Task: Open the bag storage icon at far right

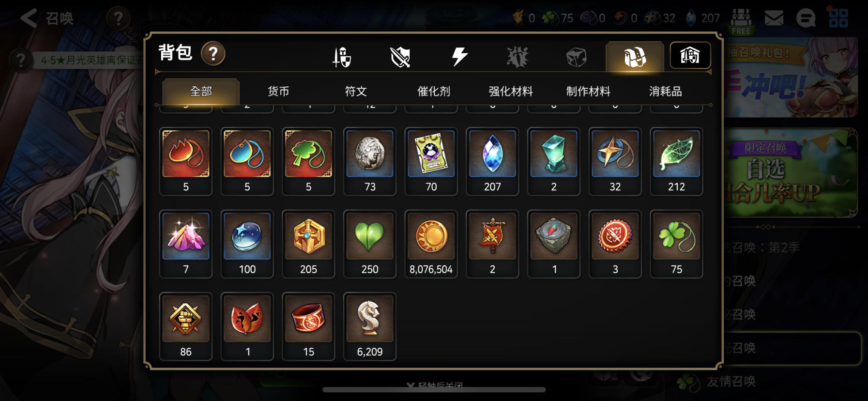Action: coord(690,55)
